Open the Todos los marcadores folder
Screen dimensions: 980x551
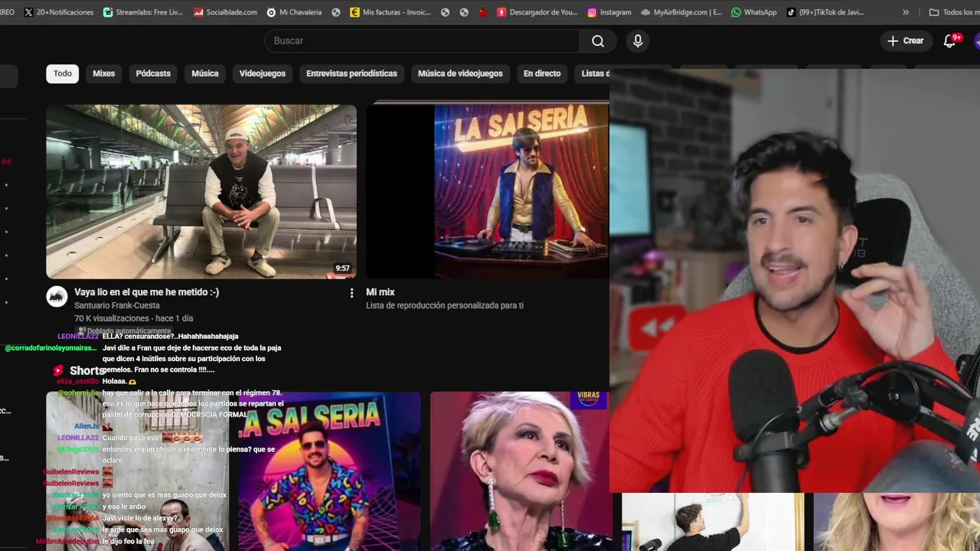[x=954, y=12]
